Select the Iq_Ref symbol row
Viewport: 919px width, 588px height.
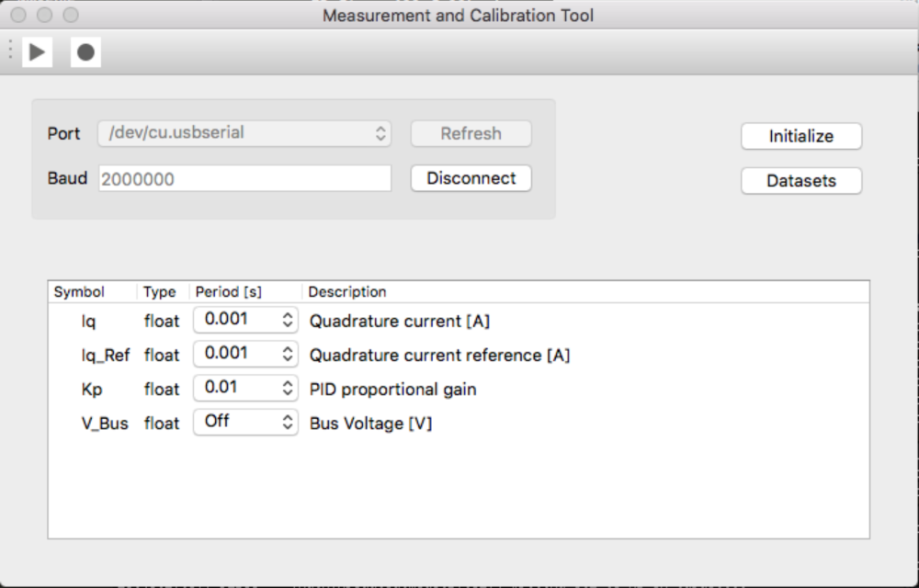point(106,355)
